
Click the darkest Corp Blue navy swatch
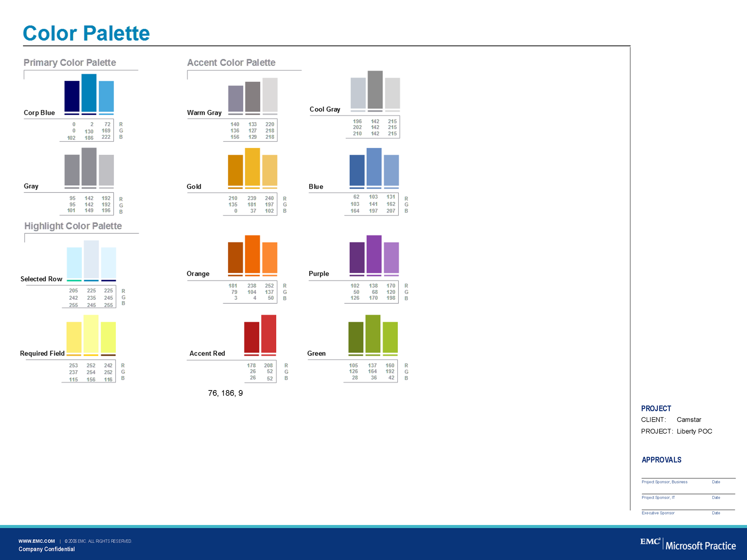72,96
